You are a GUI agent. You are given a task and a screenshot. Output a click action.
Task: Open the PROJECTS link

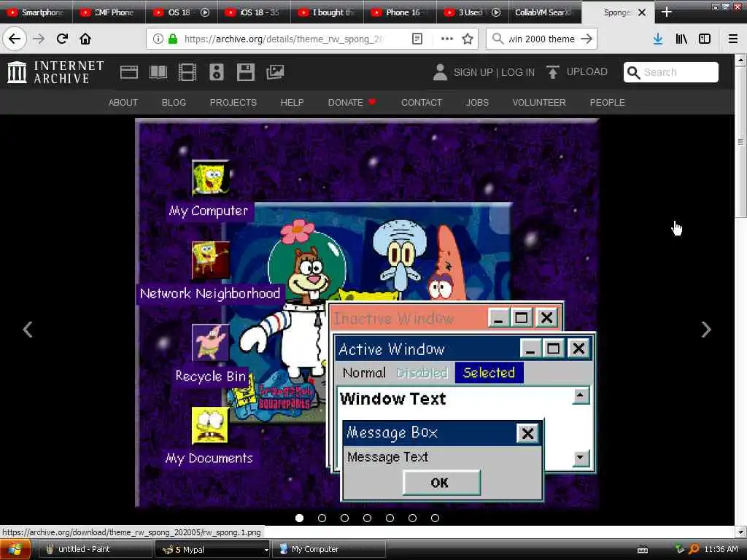coord(233,102)
